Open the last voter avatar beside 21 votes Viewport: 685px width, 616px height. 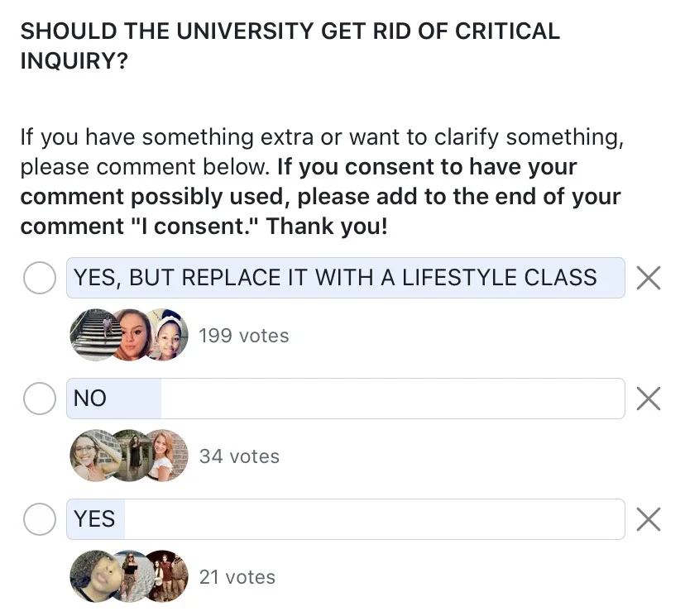coord(167,576)
